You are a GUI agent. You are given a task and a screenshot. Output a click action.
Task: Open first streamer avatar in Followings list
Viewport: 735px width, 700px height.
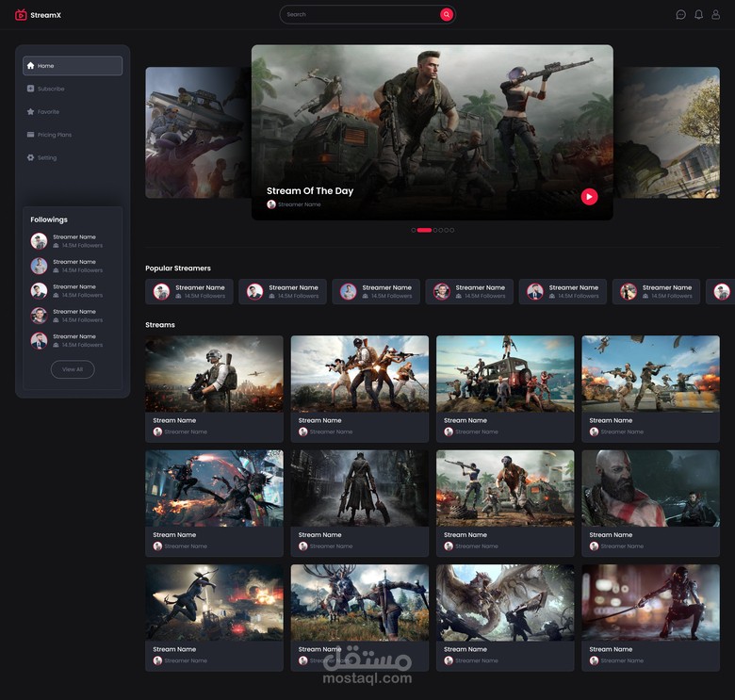(x=39, y=241)
